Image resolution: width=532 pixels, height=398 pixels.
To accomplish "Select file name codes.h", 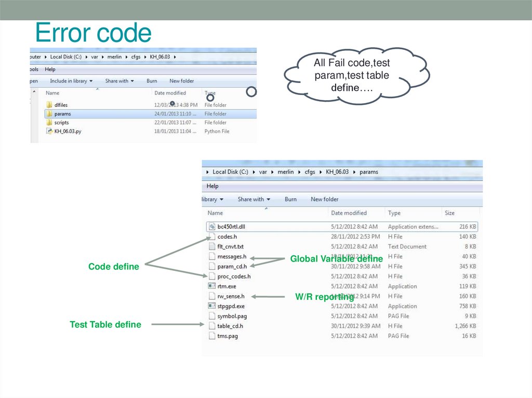I will tap(227, 237).
